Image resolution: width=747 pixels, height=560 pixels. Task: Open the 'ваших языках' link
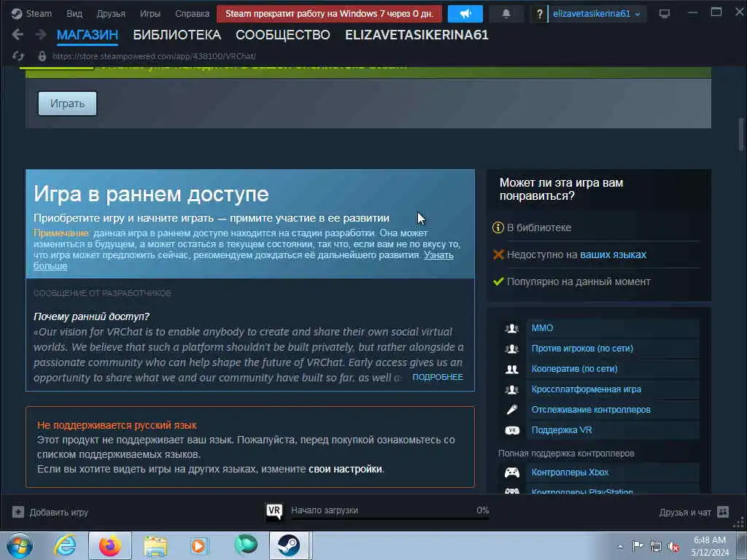tap(613, 254)
